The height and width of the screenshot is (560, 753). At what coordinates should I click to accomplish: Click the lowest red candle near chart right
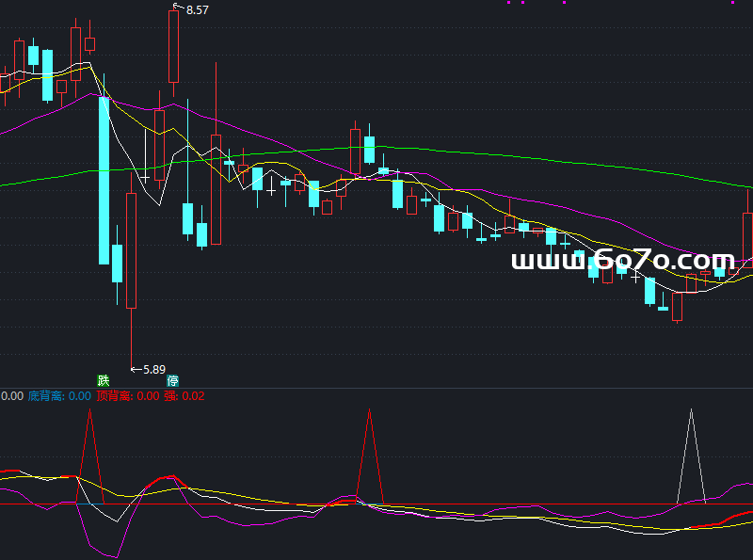(x=678, y=307)
